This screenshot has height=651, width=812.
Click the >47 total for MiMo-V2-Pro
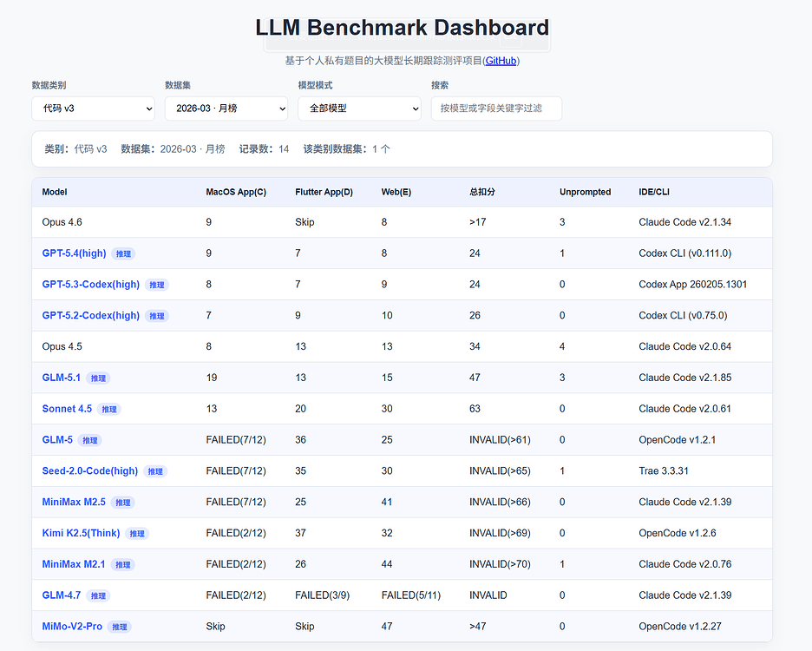(478, 626)
